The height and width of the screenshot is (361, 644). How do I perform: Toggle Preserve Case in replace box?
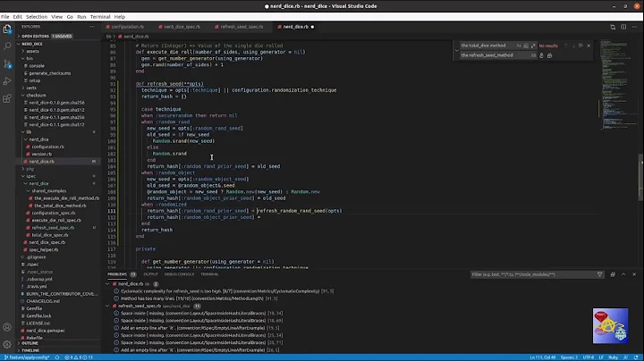(x=533, y=55)
